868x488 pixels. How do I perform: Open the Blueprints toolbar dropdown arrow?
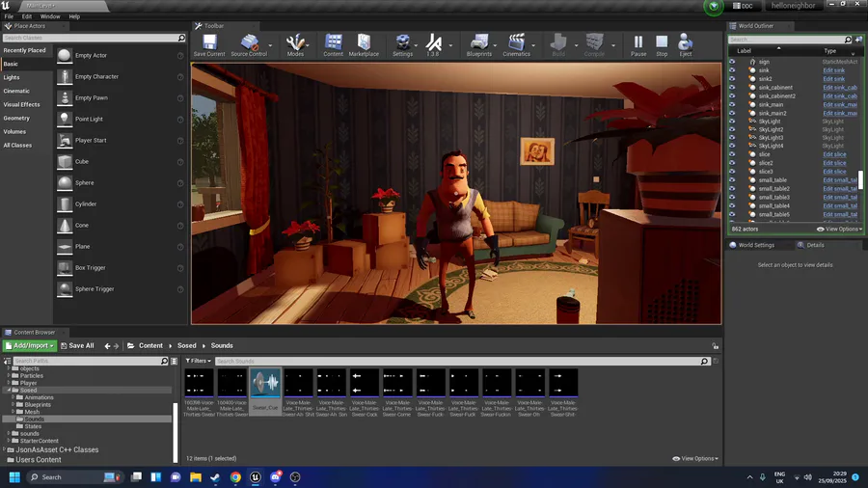pos(495,45)
